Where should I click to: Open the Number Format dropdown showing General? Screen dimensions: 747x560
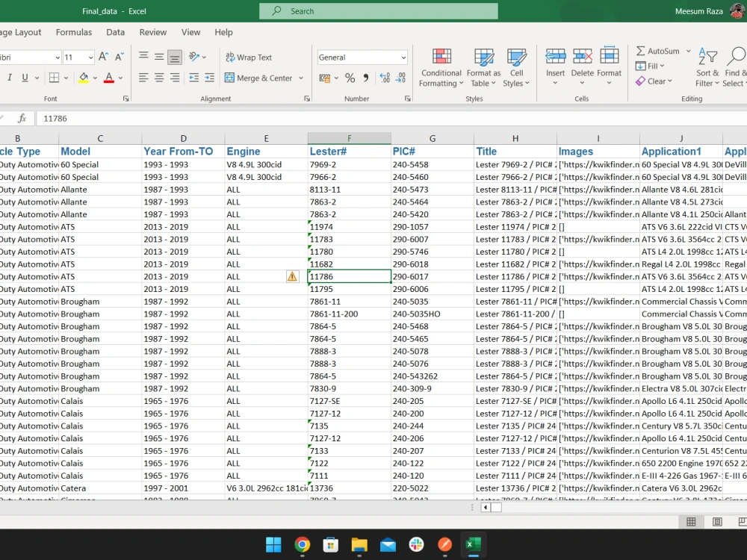coord(362,57)
